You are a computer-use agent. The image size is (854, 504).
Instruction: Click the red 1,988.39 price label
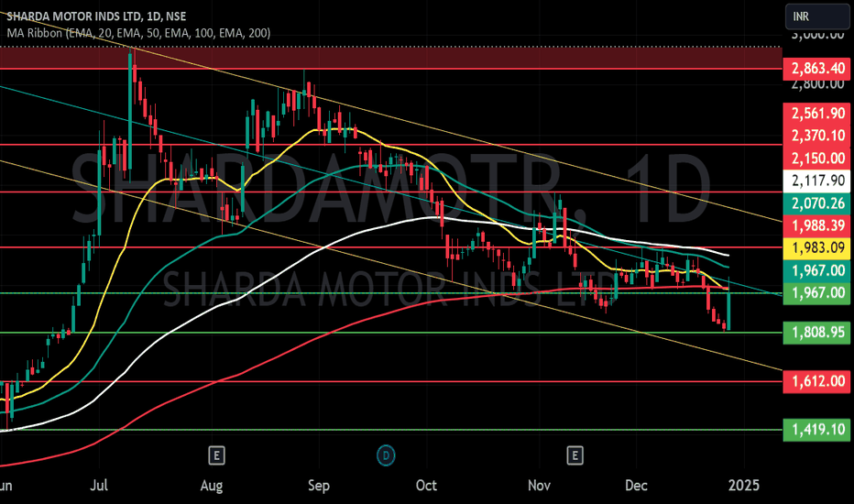point(817,225)
